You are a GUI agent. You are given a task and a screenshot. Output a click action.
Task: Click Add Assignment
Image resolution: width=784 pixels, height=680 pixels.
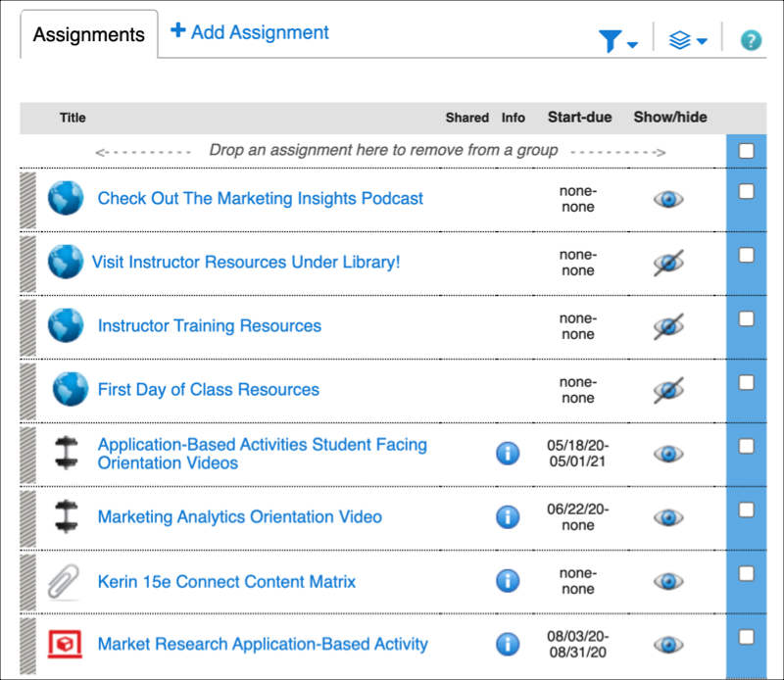250,32
